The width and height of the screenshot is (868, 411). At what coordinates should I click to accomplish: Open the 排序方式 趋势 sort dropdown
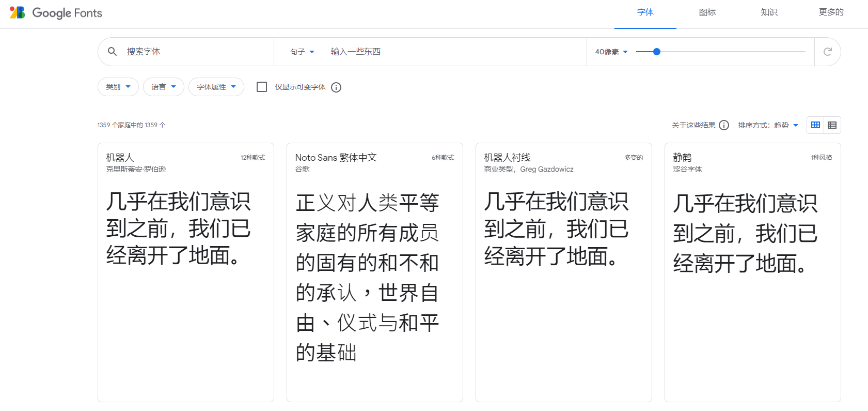[768, 125]
